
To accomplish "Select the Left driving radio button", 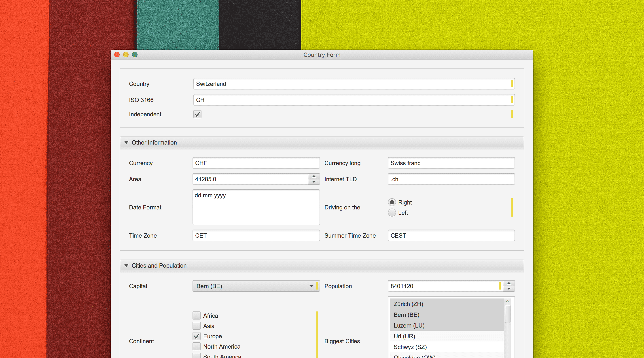I will [392, 213].
